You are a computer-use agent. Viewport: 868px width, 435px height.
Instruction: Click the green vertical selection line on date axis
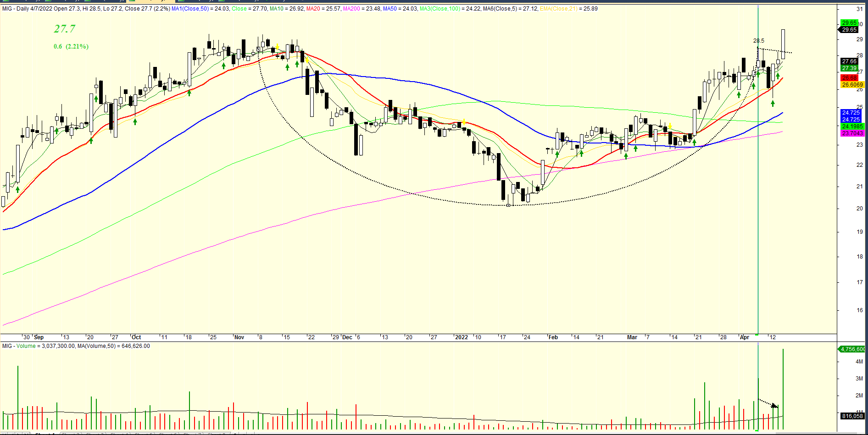click(757, 337)
